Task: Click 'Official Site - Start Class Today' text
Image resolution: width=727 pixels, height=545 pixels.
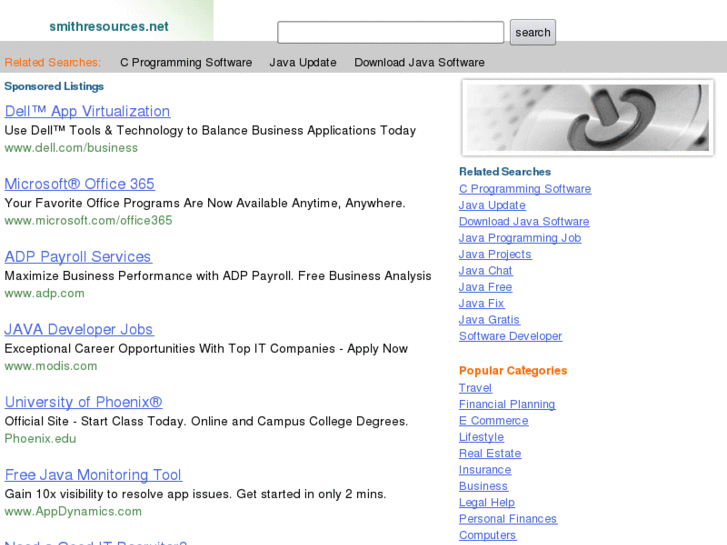Action: pyautogui.click(x=206, y=422)
